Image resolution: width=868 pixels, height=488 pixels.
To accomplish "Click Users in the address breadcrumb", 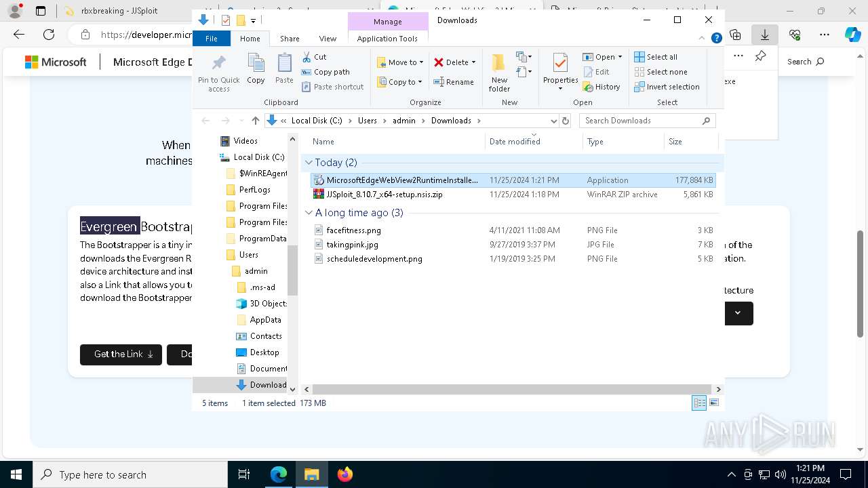I will [x=367, y=121].
